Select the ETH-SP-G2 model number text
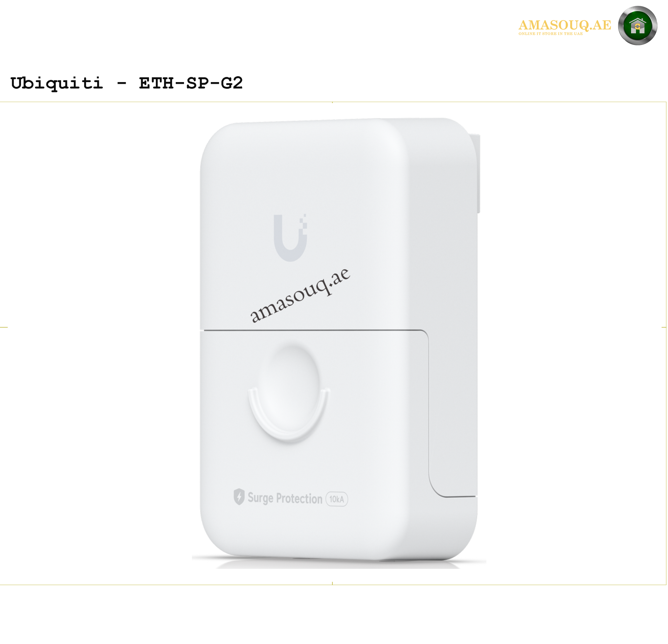The image size is (668, 644). click(191, 83)
